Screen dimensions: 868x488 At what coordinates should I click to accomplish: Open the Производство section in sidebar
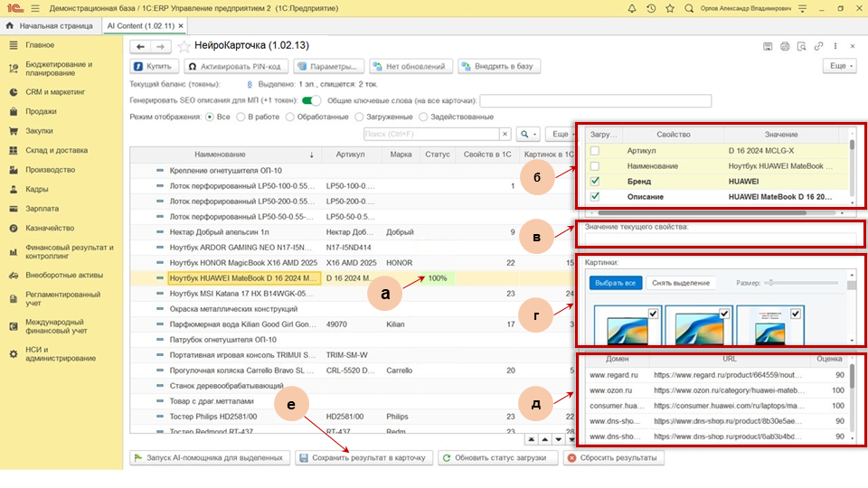[x=50, y=170]
